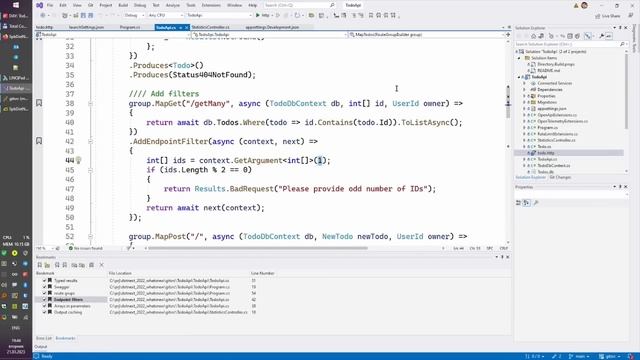Screen dimensions: 640x360
Task: Switch to the appsettings.Development.json tab
Action: point(272,27)
